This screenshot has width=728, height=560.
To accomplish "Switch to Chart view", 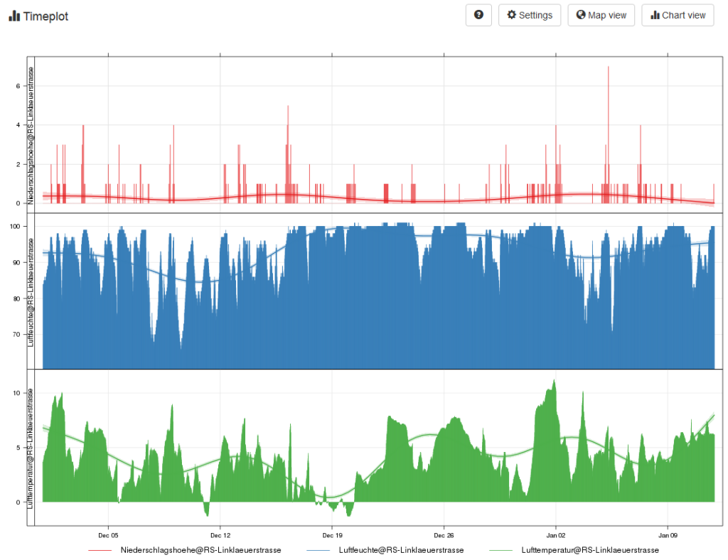I will point(678,16).
